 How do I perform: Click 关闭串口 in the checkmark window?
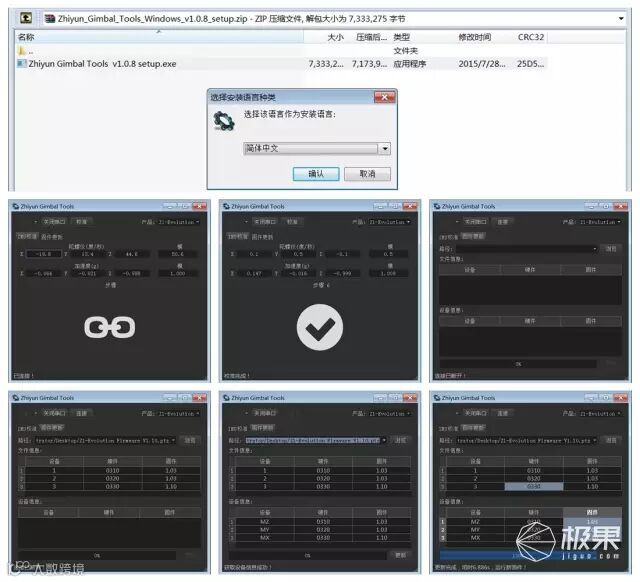[265, 222]
